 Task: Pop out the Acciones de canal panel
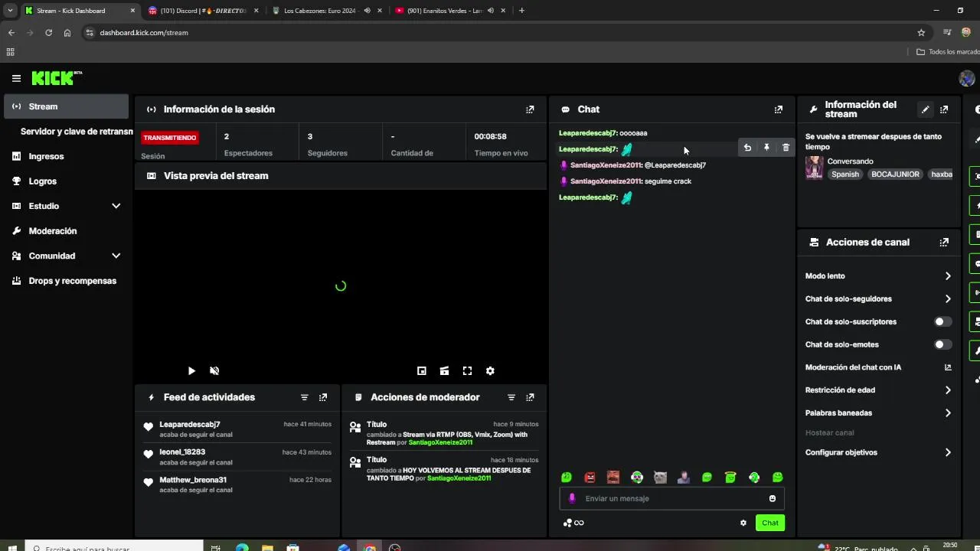944,242
